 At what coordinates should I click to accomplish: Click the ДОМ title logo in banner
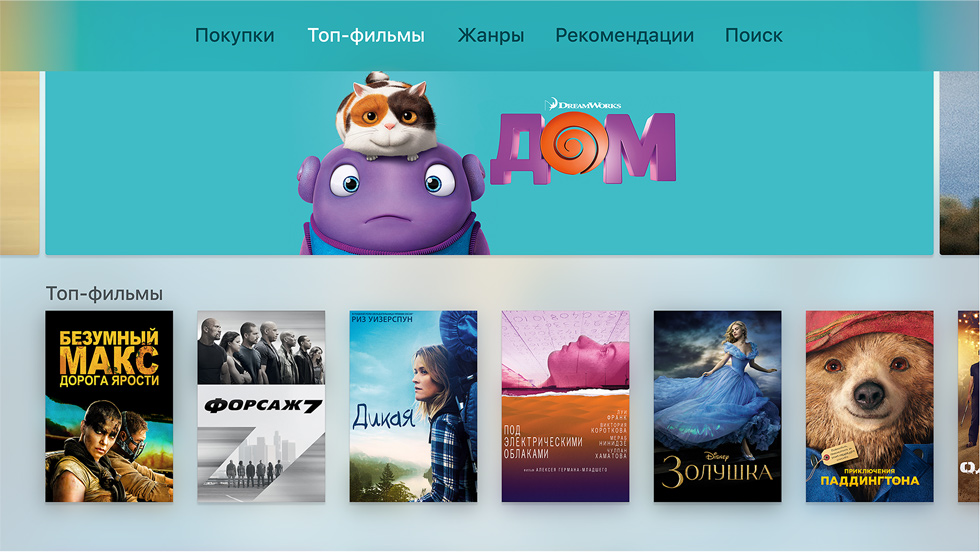pyautogui.click(x=584, y=149)
